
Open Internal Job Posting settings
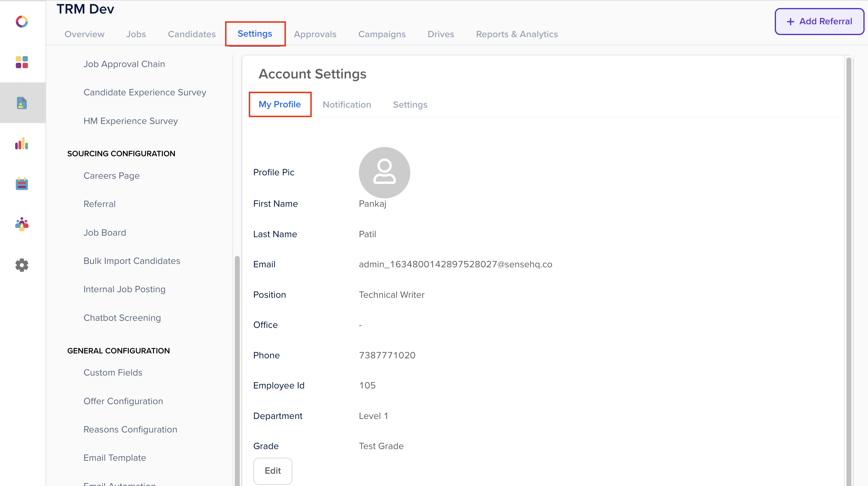(x=124, y=289)
